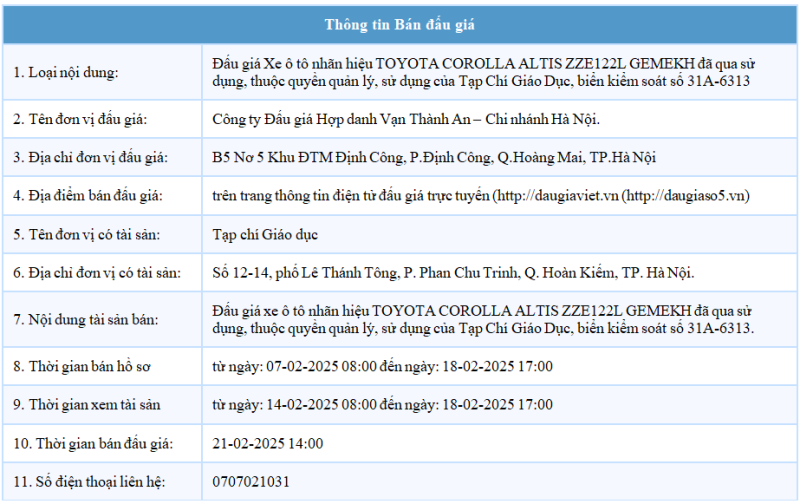800x504 pixels.
Task: Click the phone number 0707021031
Action: point(251,482)
